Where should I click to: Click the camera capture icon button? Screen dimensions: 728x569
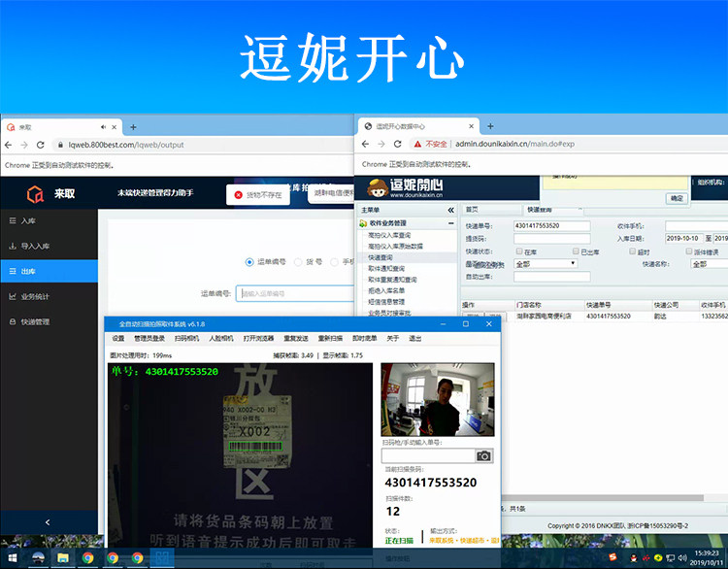483,456
